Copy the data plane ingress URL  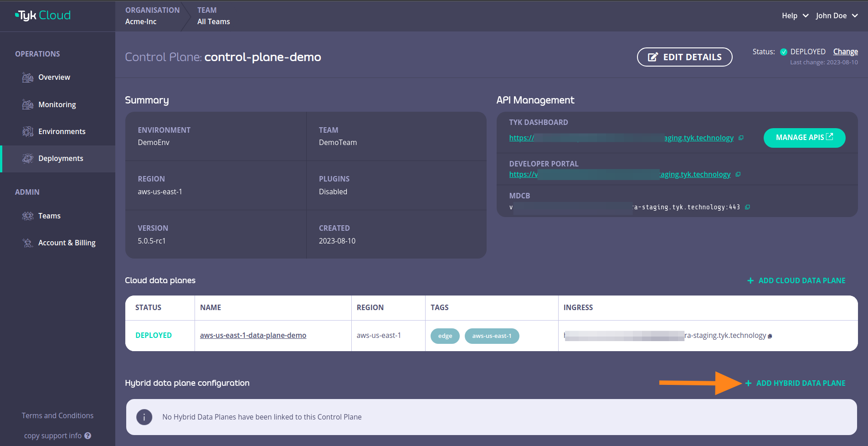[x=770, y=336]
